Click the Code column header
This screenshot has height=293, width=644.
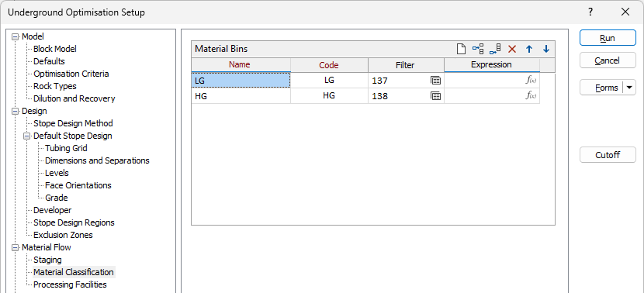coord(329,65)
